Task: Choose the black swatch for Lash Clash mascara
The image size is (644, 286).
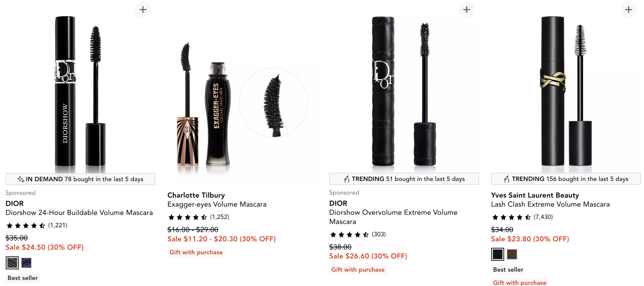Action: click(497, 254)
